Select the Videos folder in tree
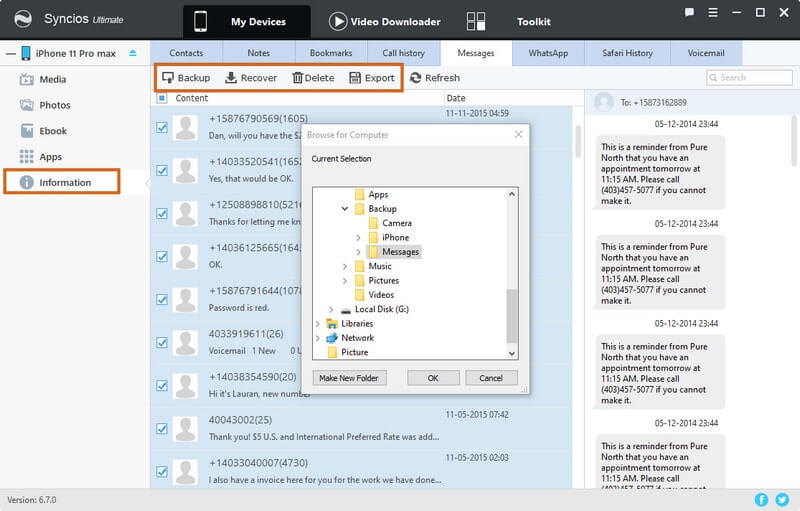The image size is (800, 511). pos(375,295)
